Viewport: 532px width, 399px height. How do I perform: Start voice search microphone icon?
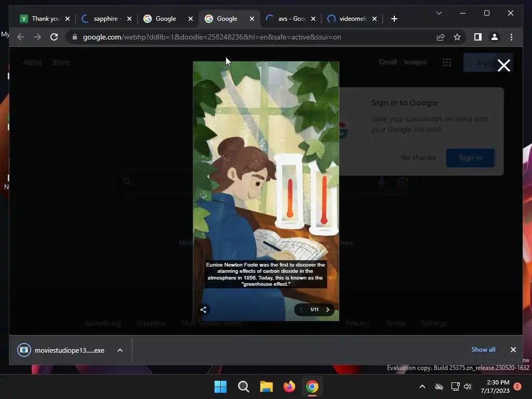(x=382, y=181)
